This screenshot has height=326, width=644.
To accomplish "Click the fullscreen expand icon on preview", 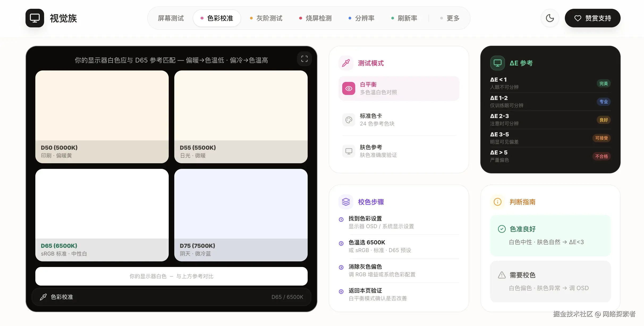I will point(304,59).
